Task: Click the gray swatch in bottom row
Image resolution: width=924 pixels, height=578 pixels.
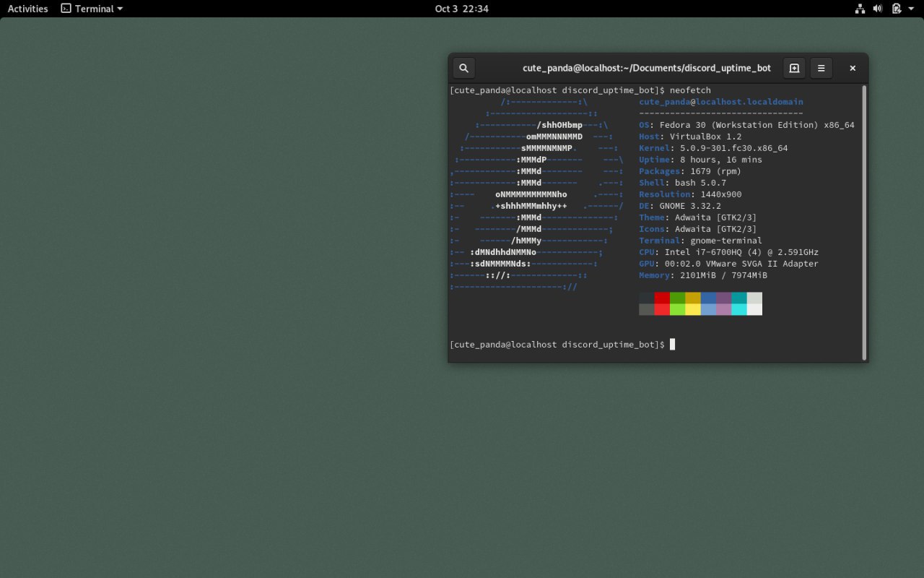Action: point(647,309)
